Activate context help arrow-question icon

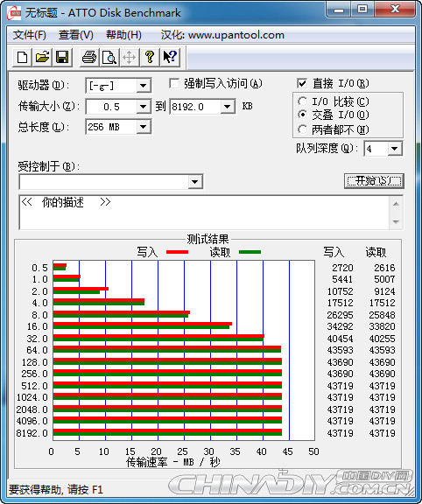click(170, 58)
